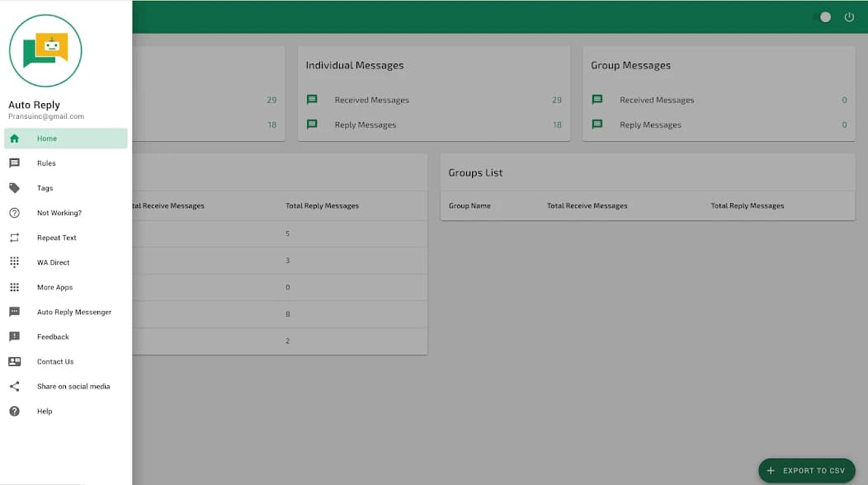Click the Pransuinc@gmail.com account email
The width and height of the screenshot is (868, 485).
46,116
